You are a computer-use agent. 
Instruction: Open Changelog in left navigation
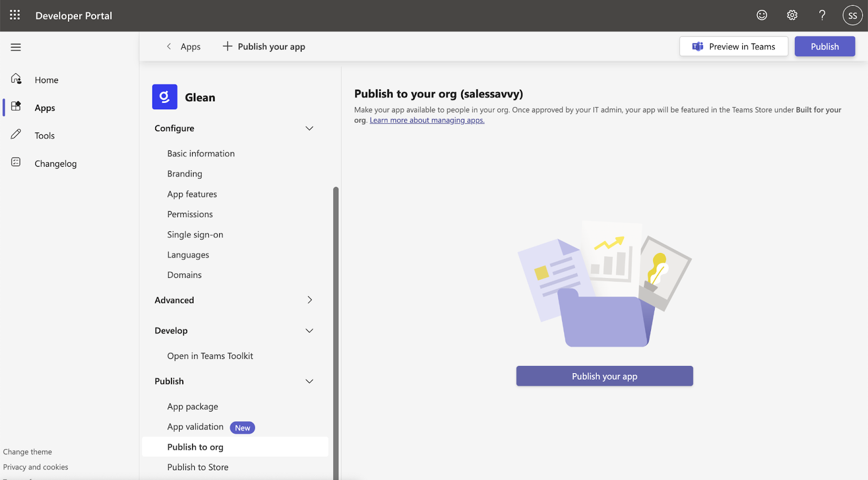[x=55, y=164]
